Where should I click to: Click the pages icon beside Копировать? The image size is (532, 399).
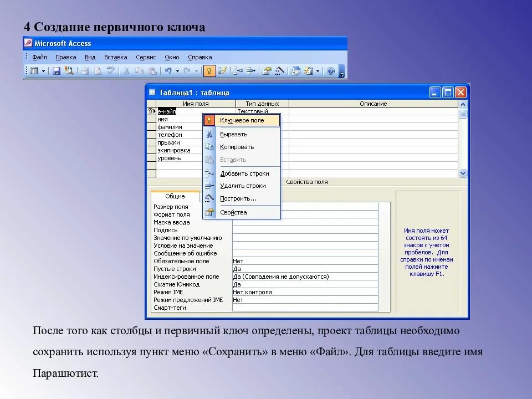click(209, 147)
